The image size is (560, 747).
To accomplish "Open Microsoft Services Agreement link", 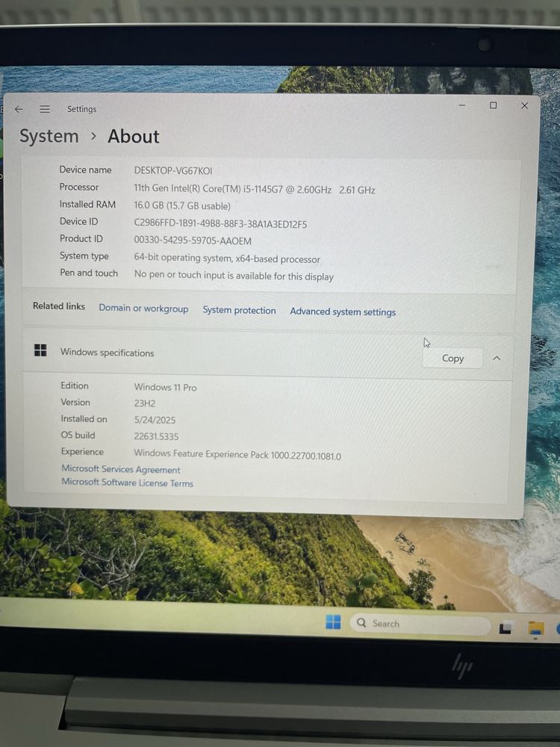I will point(121,469).
